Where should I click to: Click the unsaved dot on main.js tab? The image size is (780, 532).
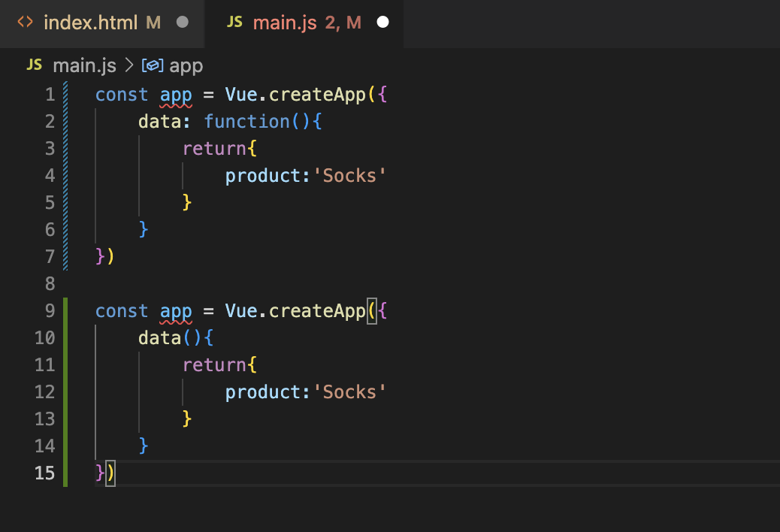(x=382, y=23)
